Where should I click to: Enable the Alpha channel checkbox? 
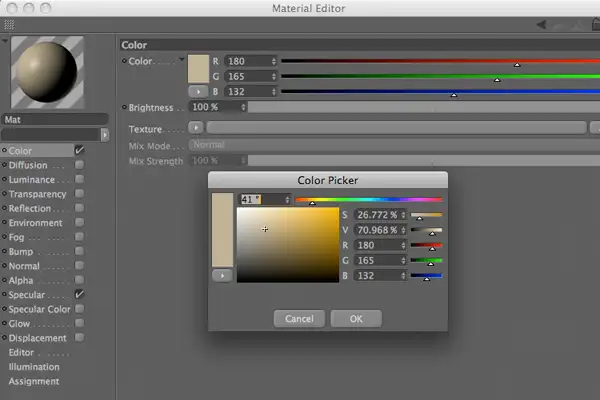click(79, 280)
